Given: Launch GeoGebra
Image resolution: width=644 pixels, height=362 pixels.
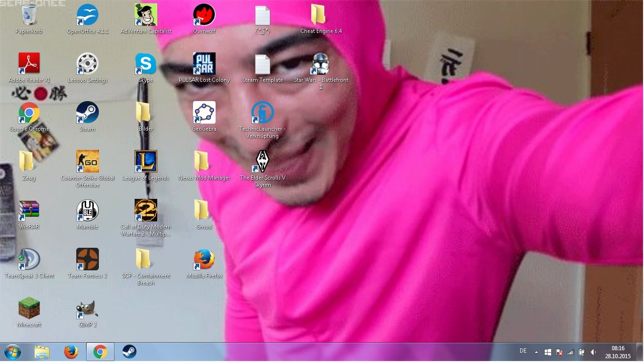Looking at the screenshot, I should pyautogui.click(x=204, y=113).
